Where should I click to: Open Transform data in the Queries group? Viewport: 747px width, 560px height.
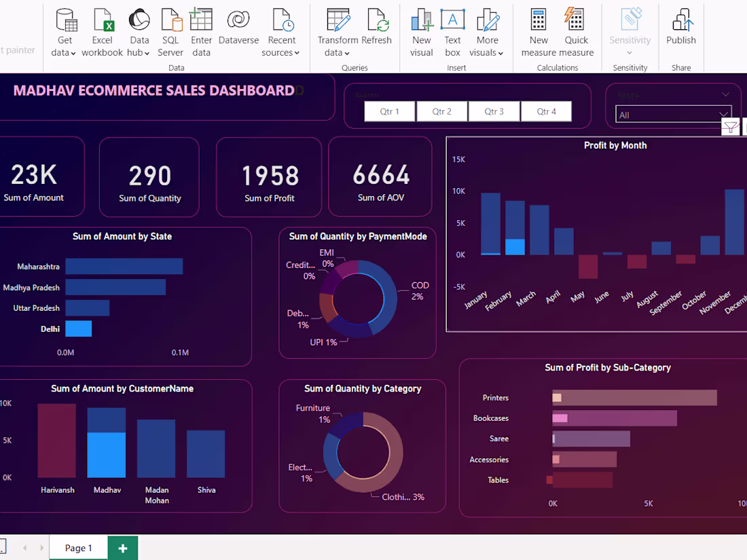coord(338,31)
